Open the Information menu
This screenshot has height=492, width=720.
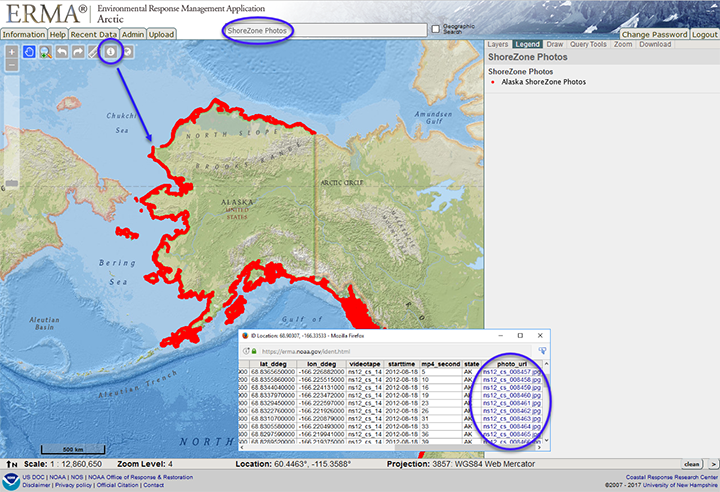(23, 34)
